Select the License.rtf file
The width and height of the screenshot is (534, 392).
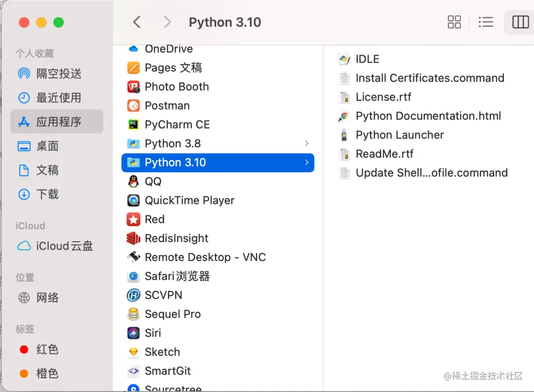(x=383, y=97)
